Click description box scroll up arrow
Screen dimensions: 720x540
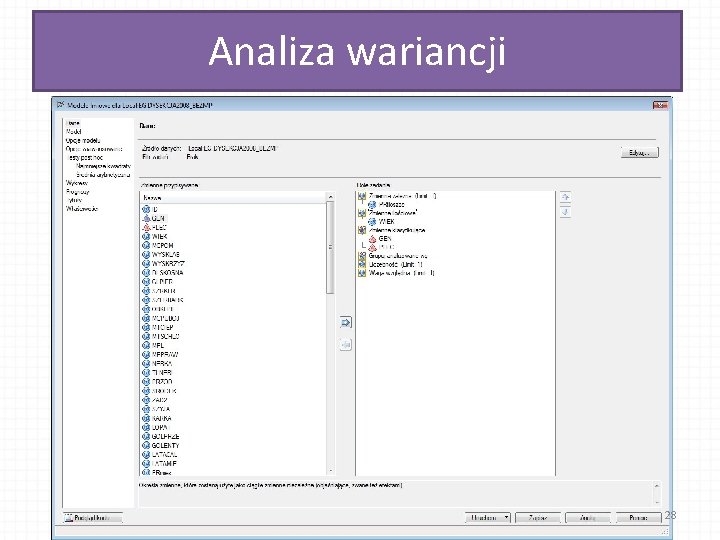pos(657,486)
